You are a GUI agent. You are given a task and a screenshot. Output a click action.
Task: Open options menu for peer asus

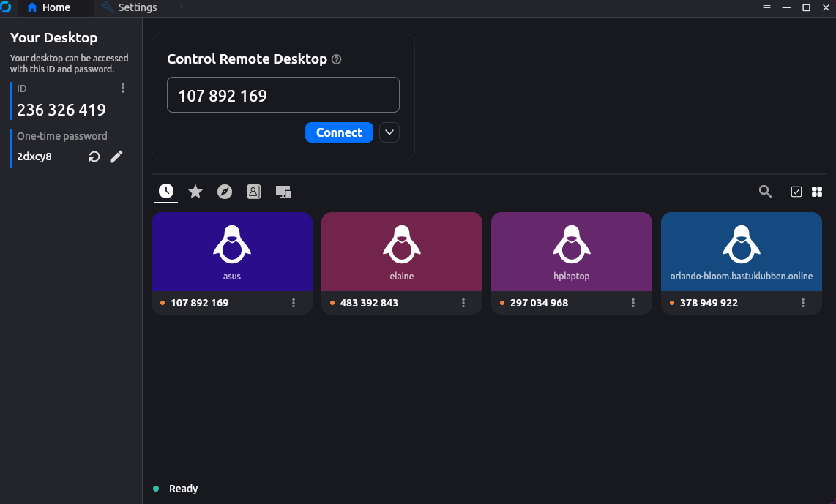(x=293, y=302)
